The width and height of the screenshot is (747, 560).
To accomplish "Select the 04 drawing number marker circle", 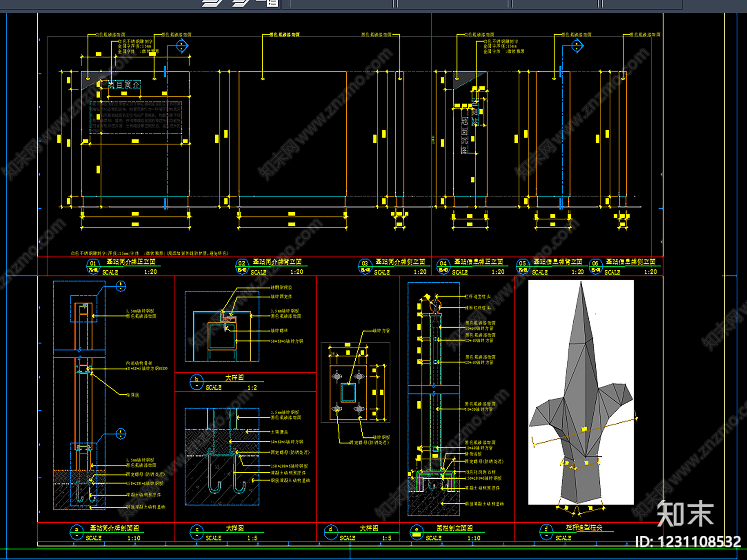I will coord(444,266).
